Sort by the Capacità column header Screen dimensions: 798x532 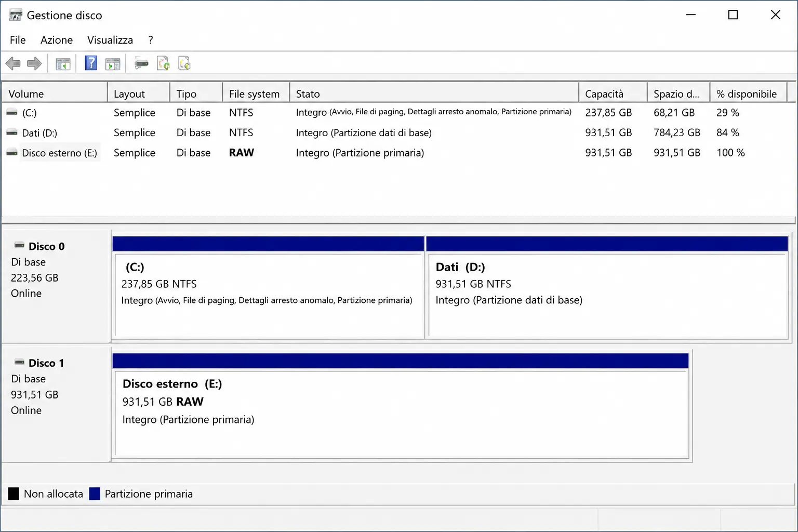click(x=613, y=94)
